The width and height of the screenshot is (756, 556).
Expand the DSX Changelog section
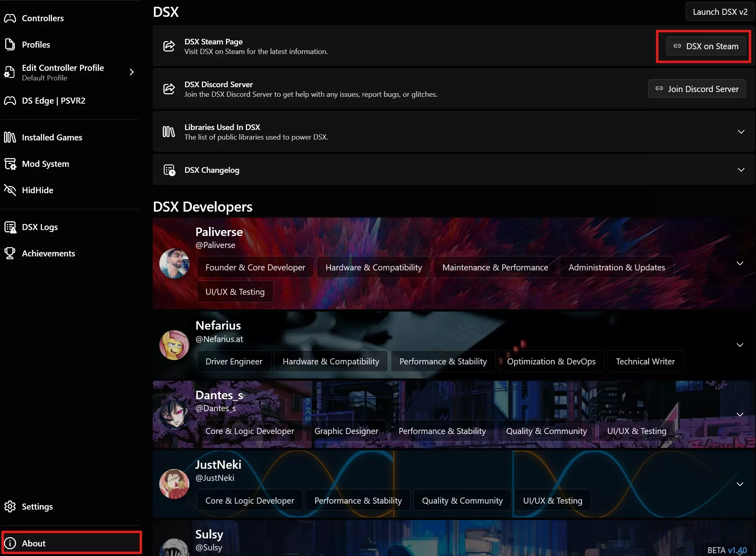[x=741, y=170]
